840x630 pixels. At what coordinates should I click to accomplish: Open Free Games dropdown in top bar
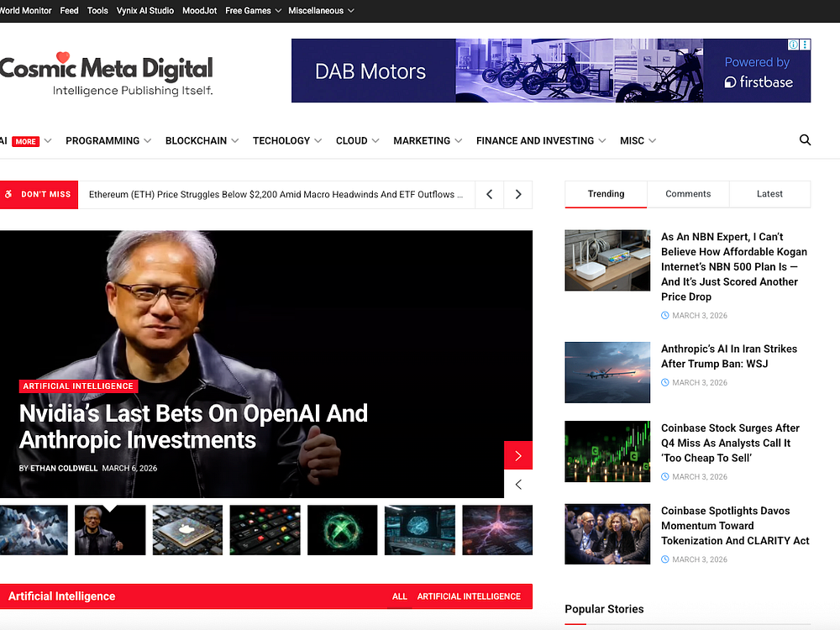point(254,11)
